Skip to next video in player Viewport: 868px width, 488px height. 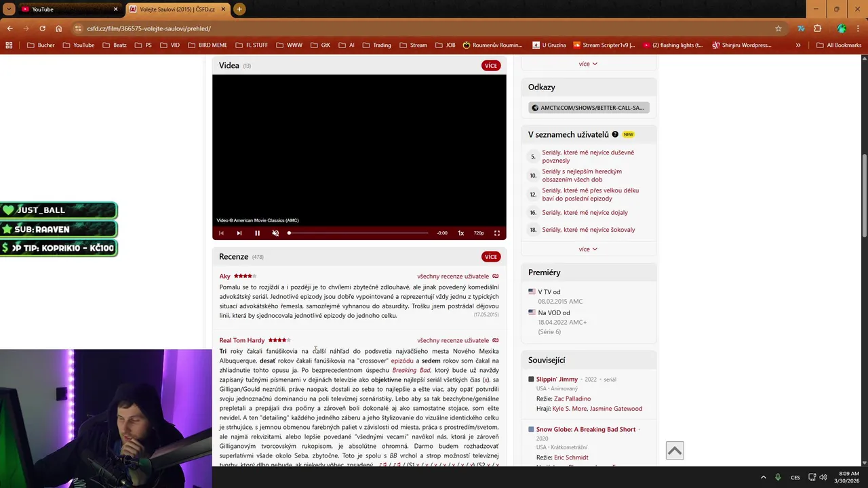coord(239,233)
